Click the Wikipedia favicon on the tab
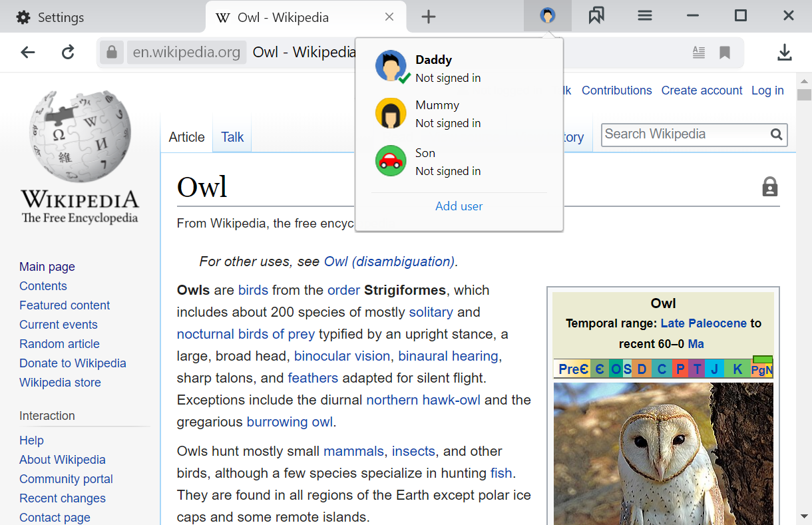This screenshot has height=525, width=812. tap(224, 17)
